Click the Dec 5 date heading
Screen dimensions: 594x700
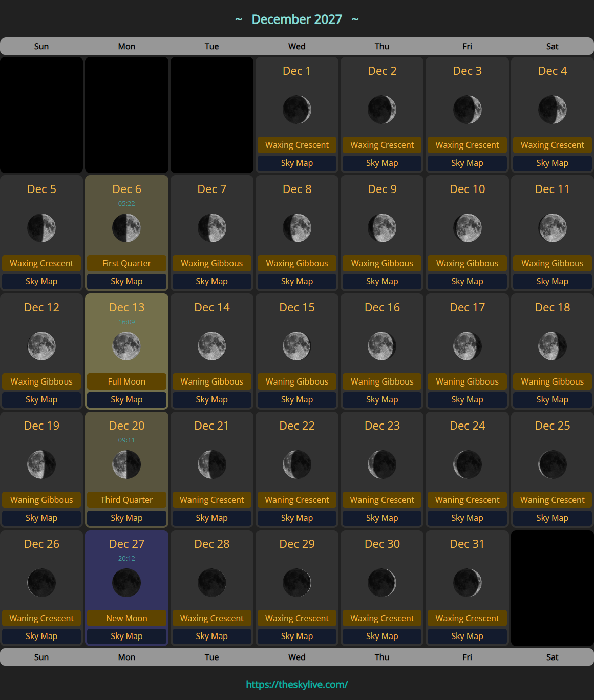click(x=41, y=189)
